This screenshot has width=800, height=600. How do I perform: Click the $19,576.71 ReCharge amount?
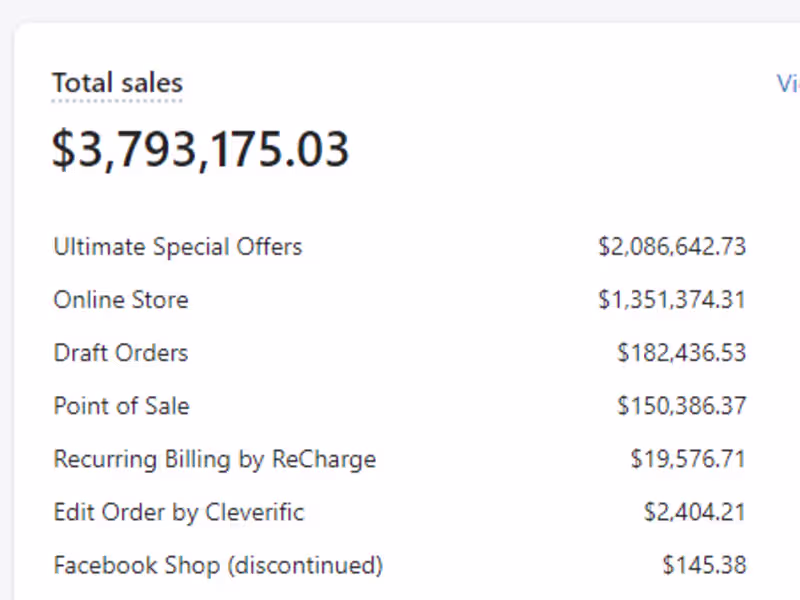688,459
